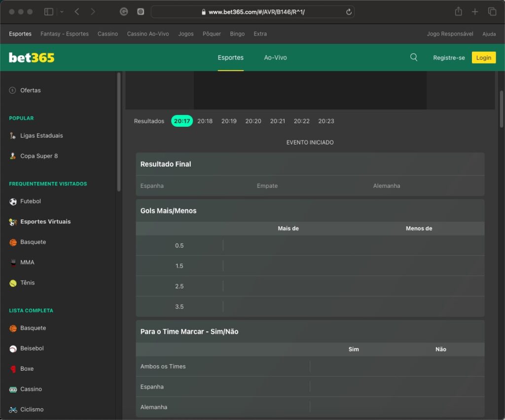Reload the page using the refresh icon

[x=349, y=12]
